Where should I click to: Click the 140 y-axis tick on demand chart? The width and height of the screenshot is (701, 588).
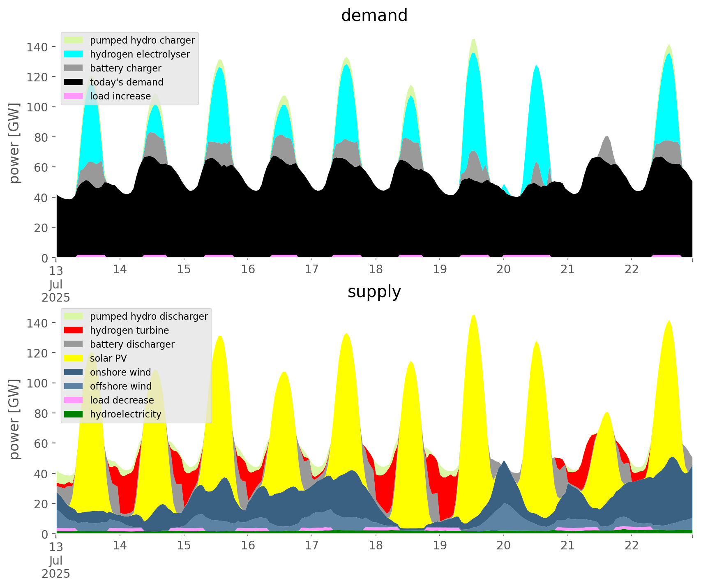[x=37, y=47]
